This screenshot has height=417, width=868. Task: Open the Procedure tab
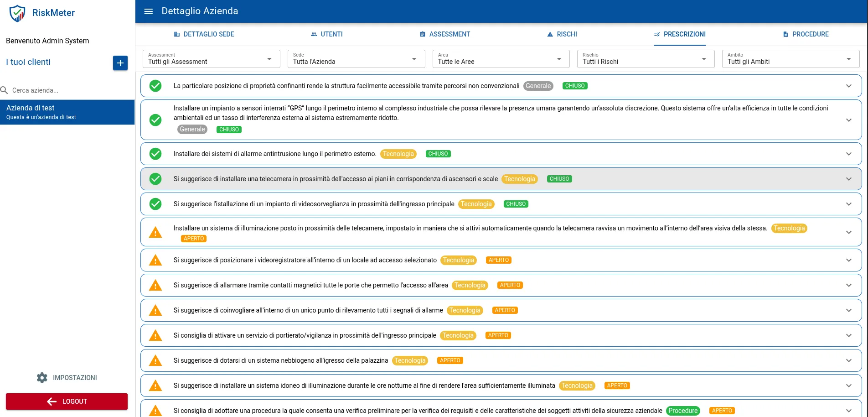click(x=806, y=34)
